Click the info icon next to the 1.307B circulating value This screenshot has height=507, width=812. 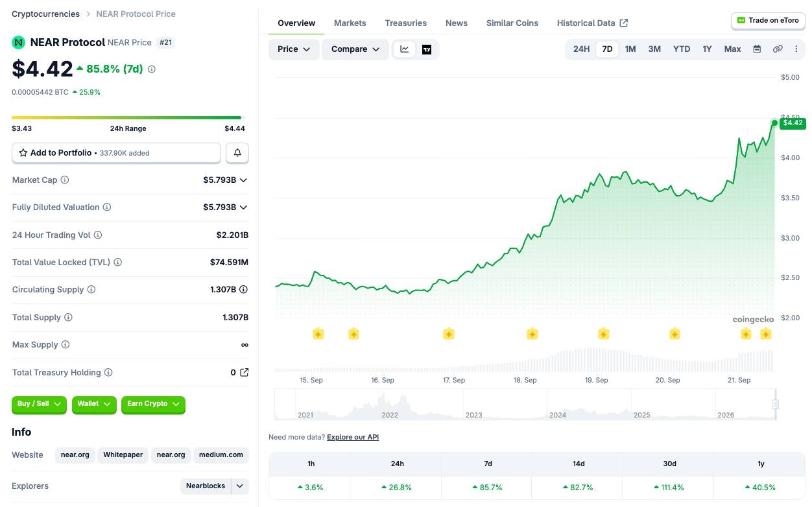(x=244, y=290)
